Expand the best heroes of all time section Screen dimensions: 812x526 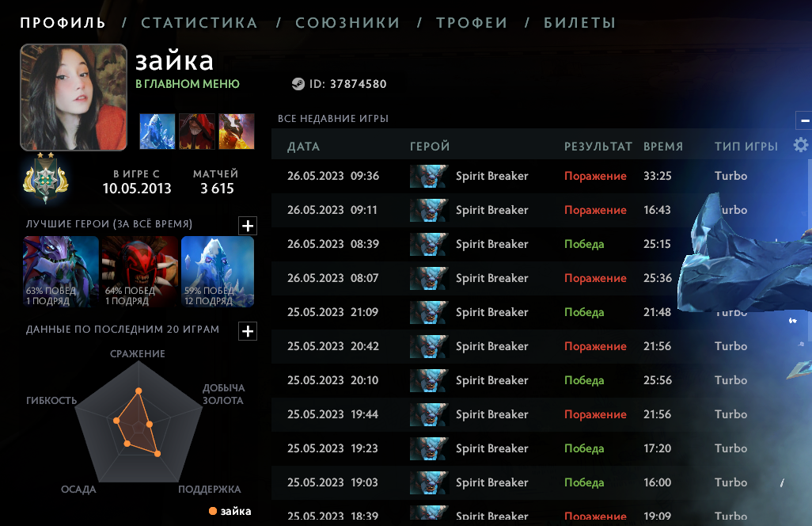pos(248,226)
